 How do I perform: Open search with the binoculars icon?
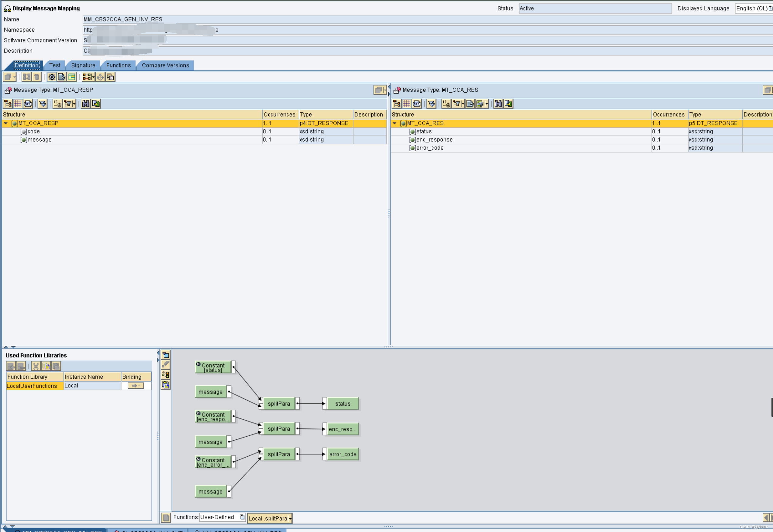[86, 104]
